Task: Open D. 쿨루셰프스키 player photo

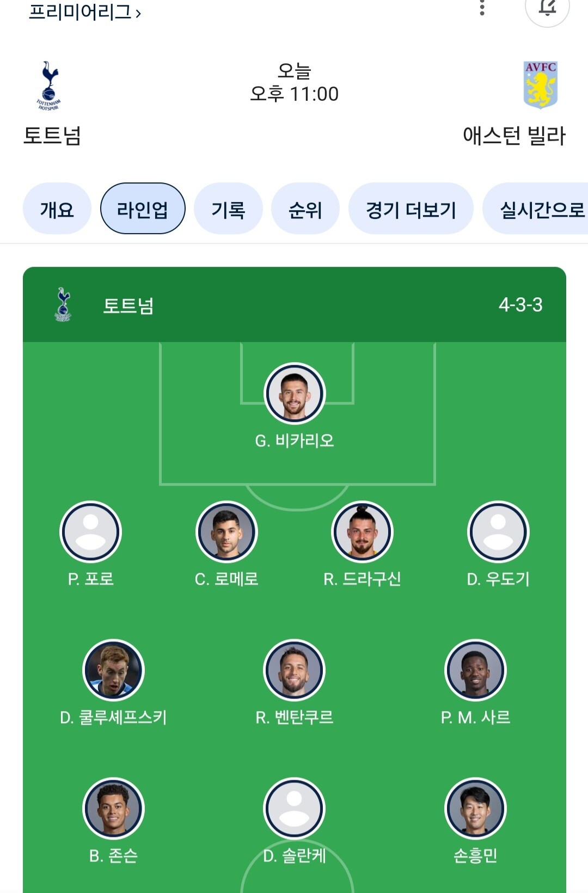Action: 113,670
